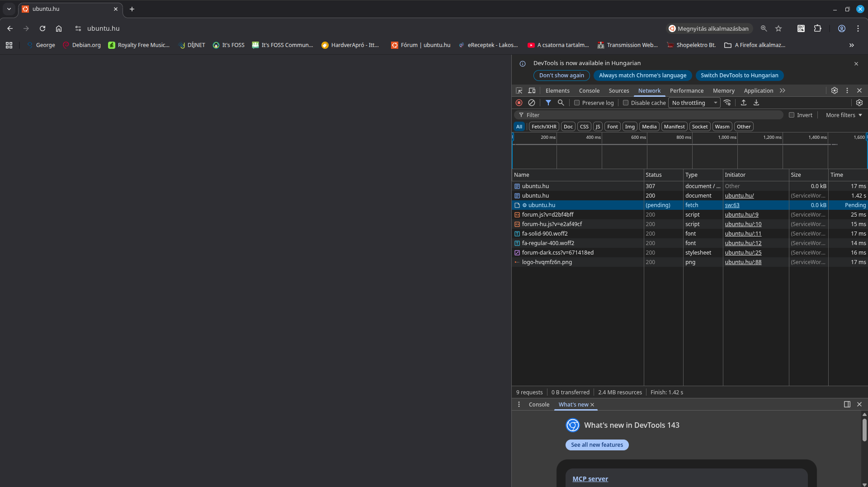Stop recording network log
868x487 pixels.
tap(519, 103)
